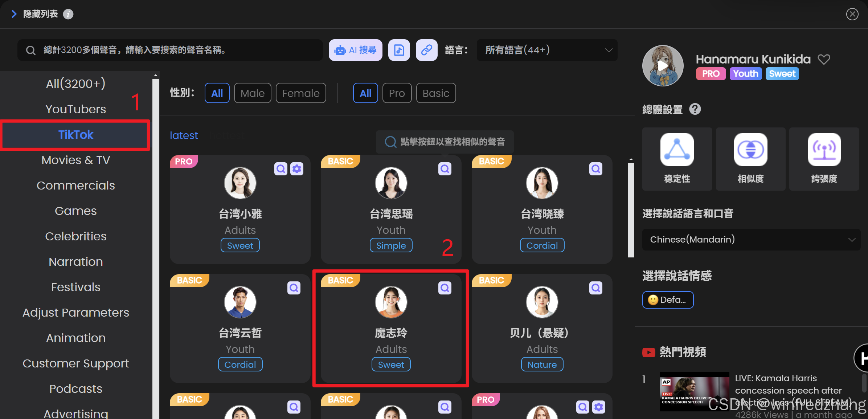The image size is (868, 419).
Task: Open the Commercials category
Action: click(76, 186)
